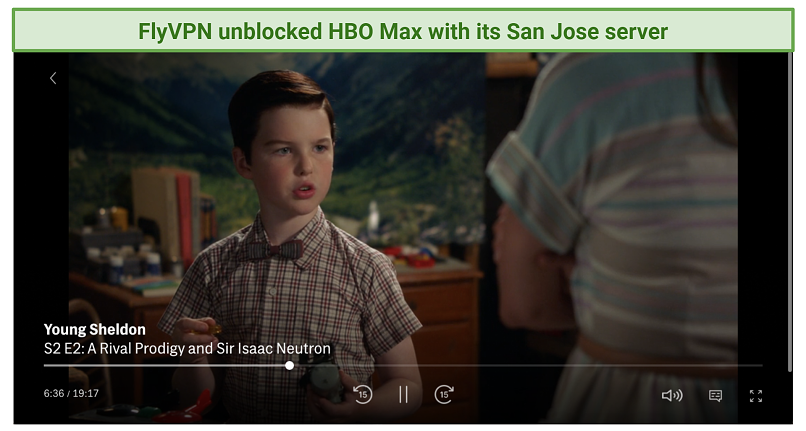This screenshot has width=806, height=431.
Task: Seek to the very start of the timeline
Action: point(45,366)
